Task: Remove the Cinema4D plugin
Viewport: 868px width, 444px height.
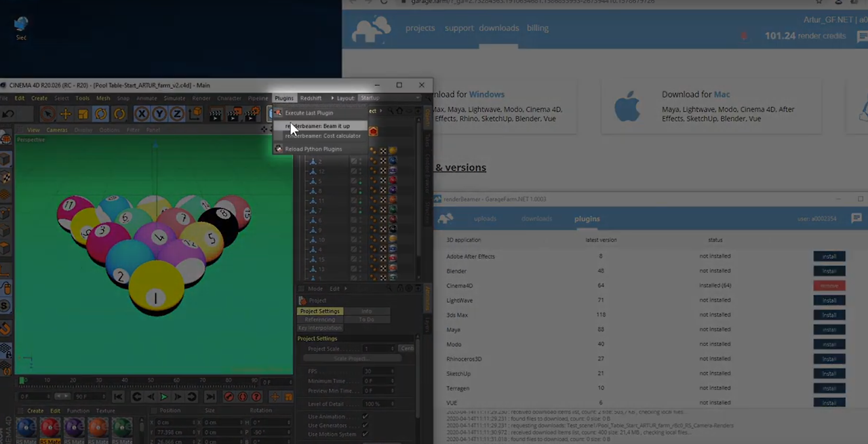Action: [x=829, y=285]
